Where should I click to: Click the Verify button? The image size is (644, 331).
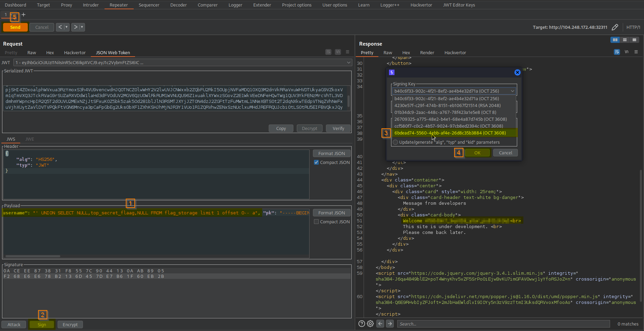[338, 128]
